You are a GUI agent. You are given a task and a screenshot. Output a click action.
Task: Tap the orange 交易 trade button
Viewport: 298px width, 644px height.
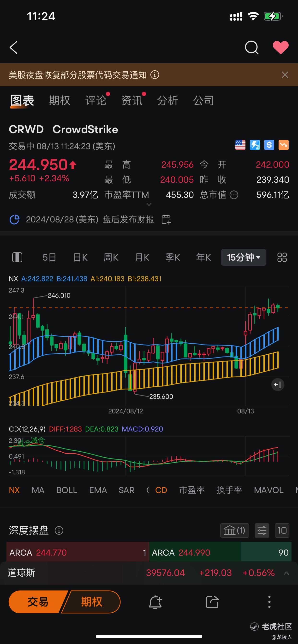coord(38,602)
